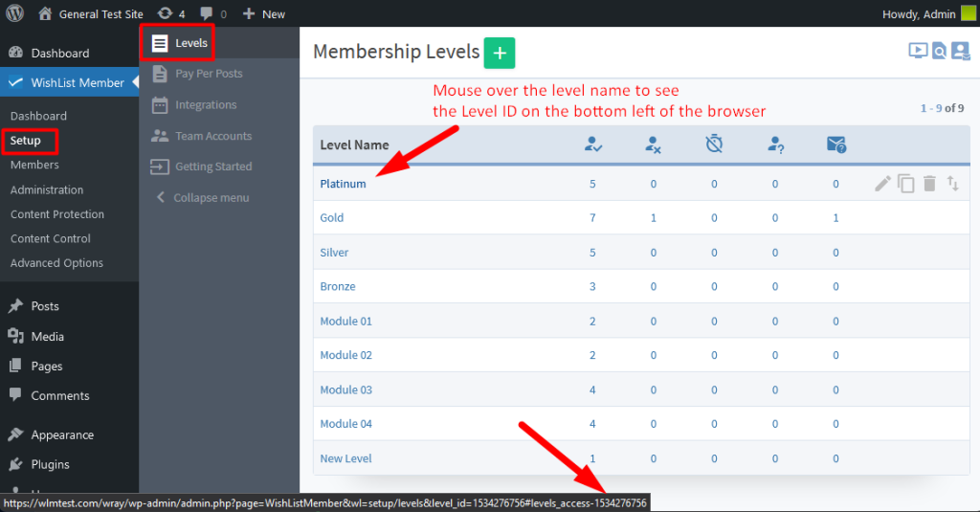Click the expired members clock icon
Image resolution: width=980 pixels, height=512 pixels.
coord(714,144)
